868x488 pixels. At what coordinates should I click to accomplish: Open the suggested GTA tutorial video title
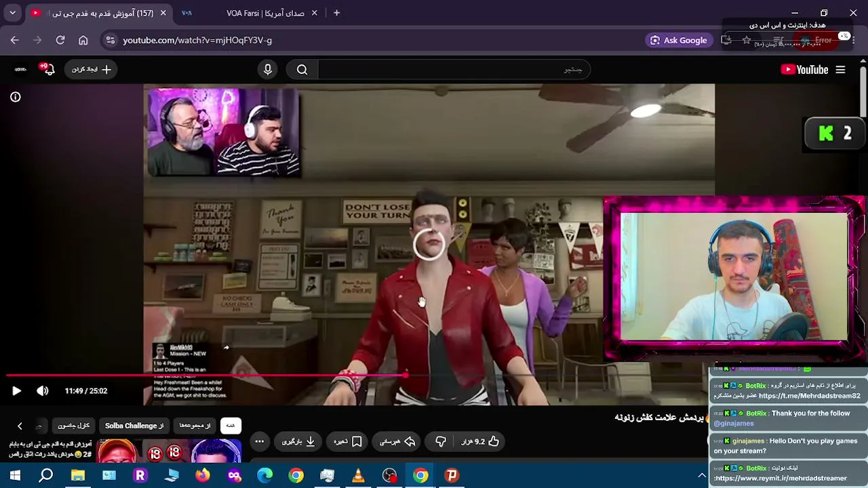(50, 449)
